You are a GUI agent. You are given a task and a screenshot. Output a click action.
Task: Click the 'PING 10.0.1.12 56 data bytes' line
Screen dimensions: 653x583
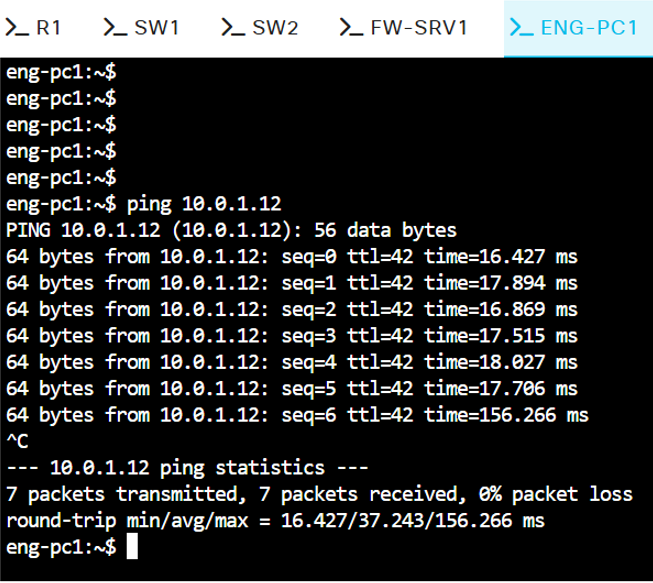pyautogui.click(x=231, y=230)
